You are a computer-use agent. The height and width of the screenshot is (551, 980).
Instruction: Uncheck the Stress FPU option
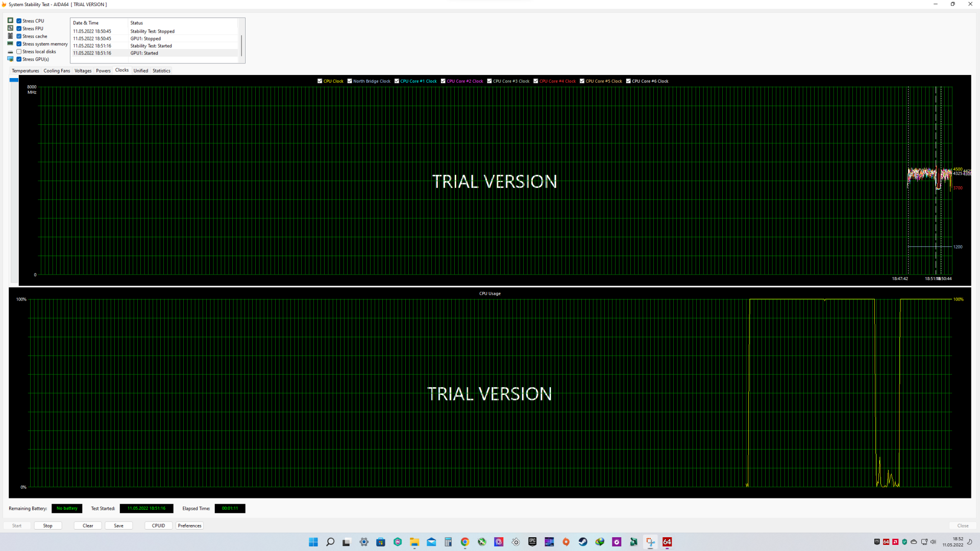tap(19, 29)
